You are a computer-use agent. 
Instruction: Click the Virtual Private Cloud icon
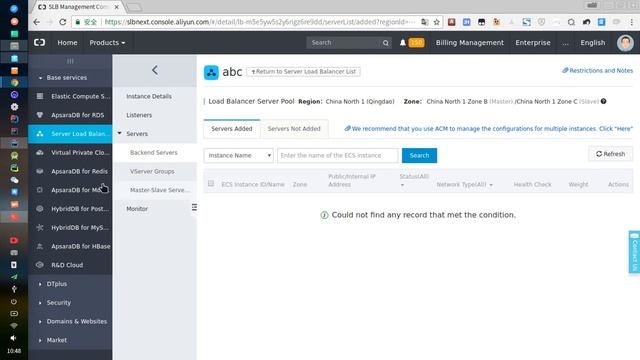[40, 153]
